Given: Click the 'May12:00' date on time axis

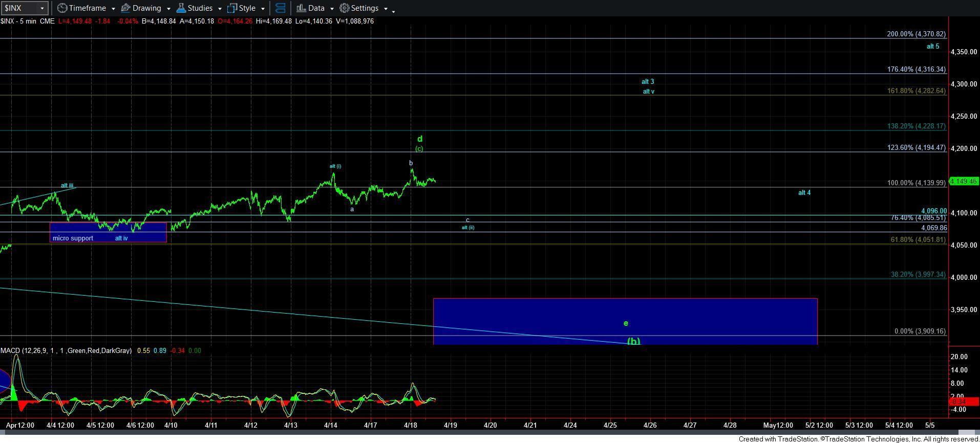Looking at the screenshot, I should (778, 425).
